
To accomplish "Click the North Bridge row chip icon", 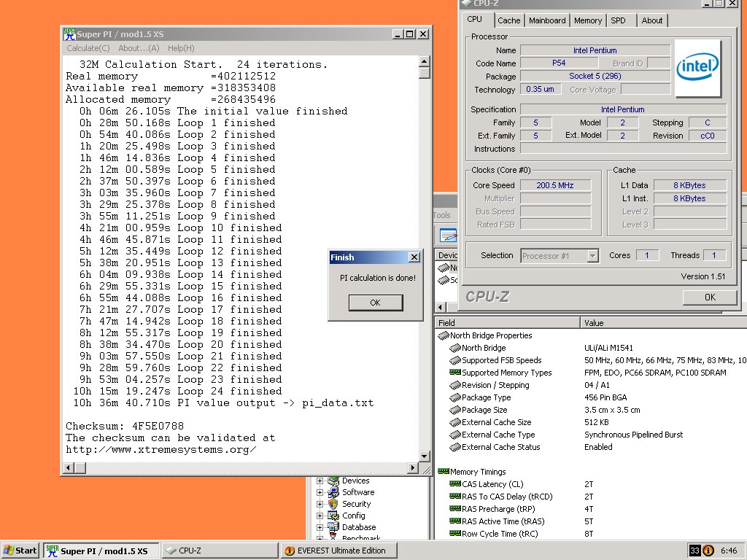I will [x=455, y=348].
